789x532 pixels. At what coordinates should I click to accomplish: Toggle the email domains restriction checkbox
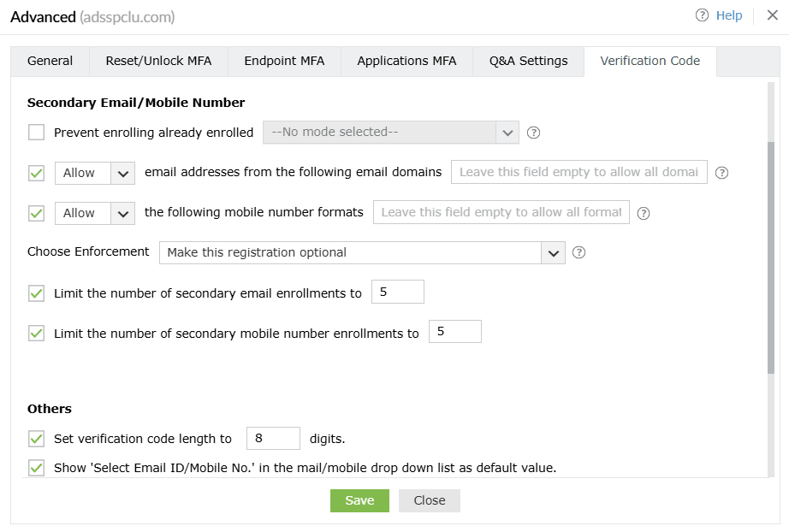coord(36,173)
